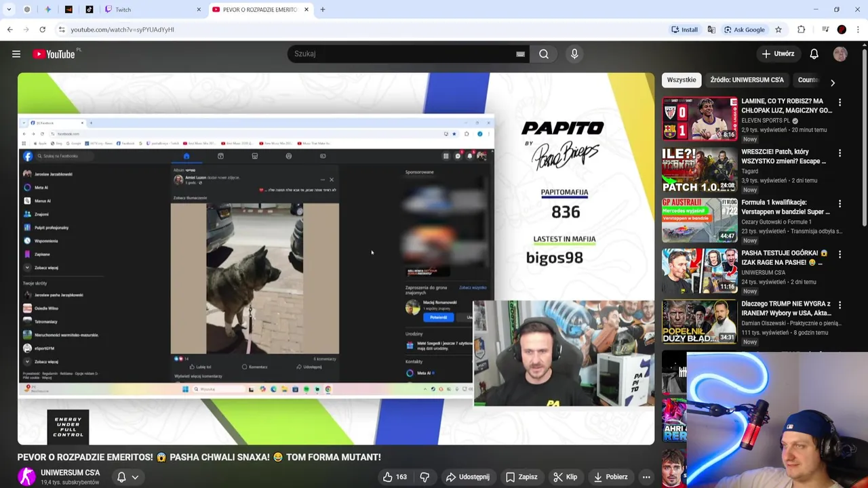Image resolution: width=868 pixels, height=488 pixels.
Task: Open the TRUMP Popełnił duży błąd thumbnail
Action: (x=699, y=321)
